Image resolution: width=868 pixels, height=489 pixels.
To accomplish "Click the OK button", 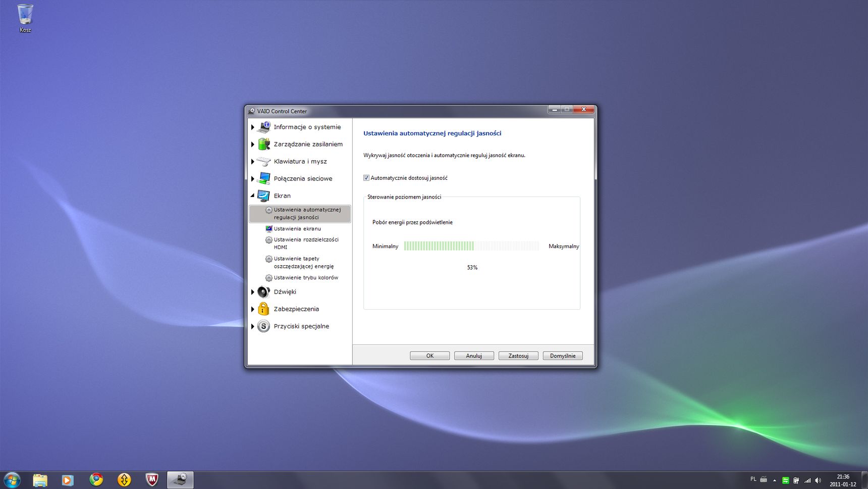I will 430,356.
